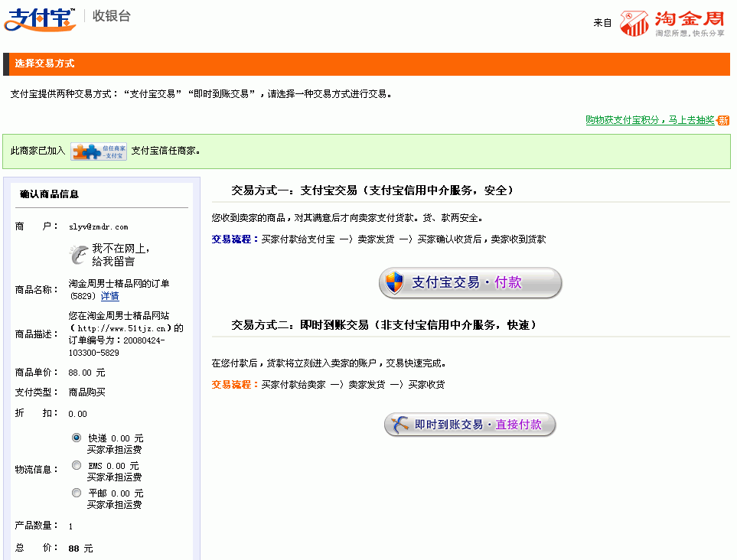The width and height of the screenshot is (737, 560).
Task: Click shield icon on 支付宝交易 button
Action: tap(394, 282)
